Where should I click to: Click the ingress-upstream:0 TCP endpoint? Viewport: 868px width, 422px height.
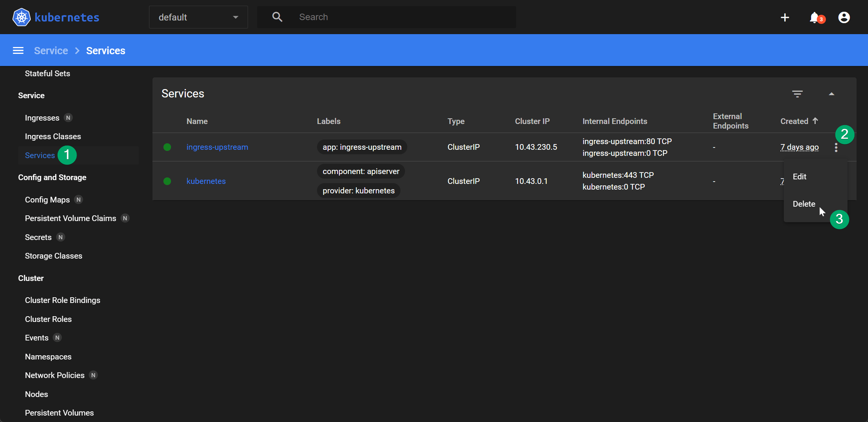tap(625, 153)
